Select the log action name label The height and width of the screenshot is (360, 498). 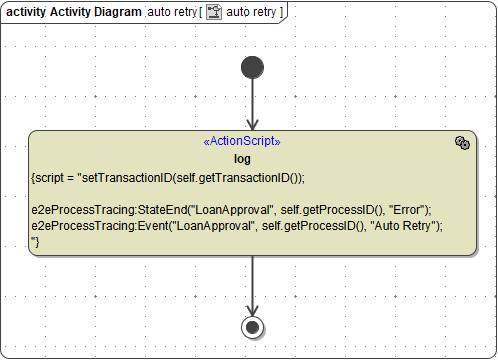tap(242, 159)
